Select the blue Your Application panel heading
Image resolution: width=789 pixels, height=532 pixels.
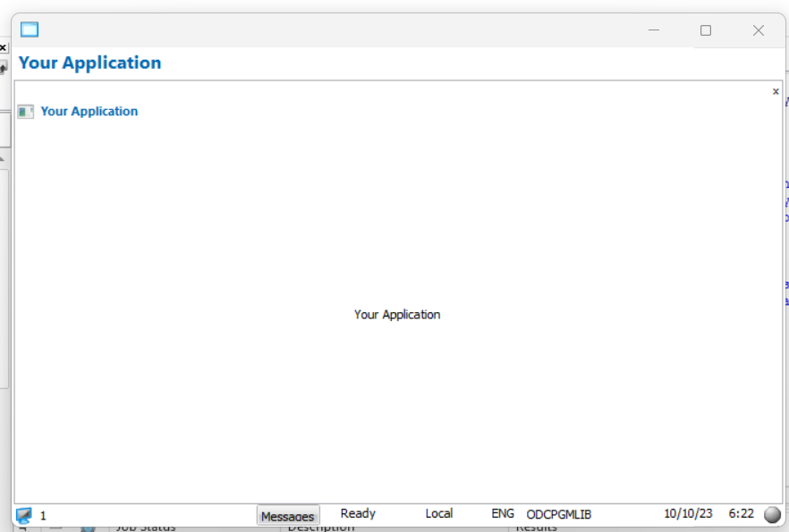click(89, 111)
